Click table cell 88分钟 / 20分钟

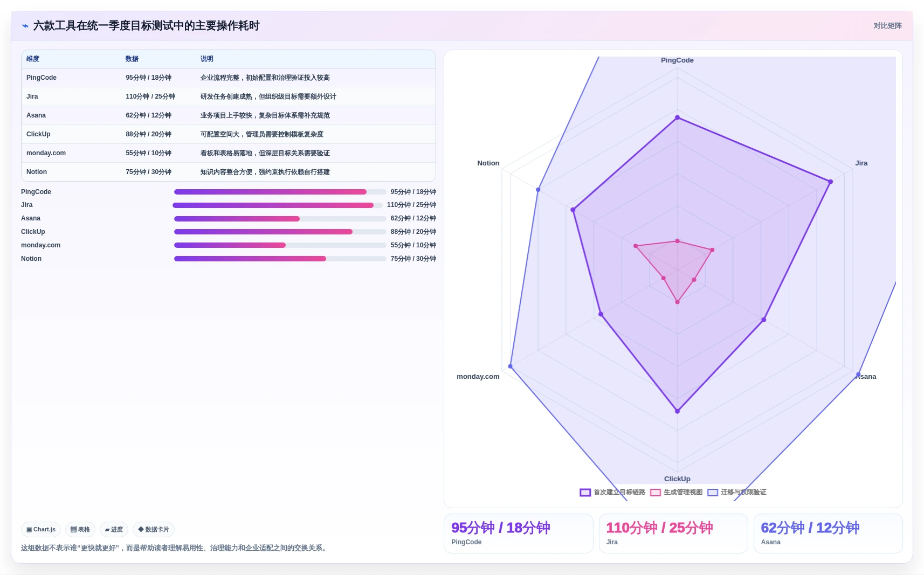pyautogui.click(x=149, y=134)
